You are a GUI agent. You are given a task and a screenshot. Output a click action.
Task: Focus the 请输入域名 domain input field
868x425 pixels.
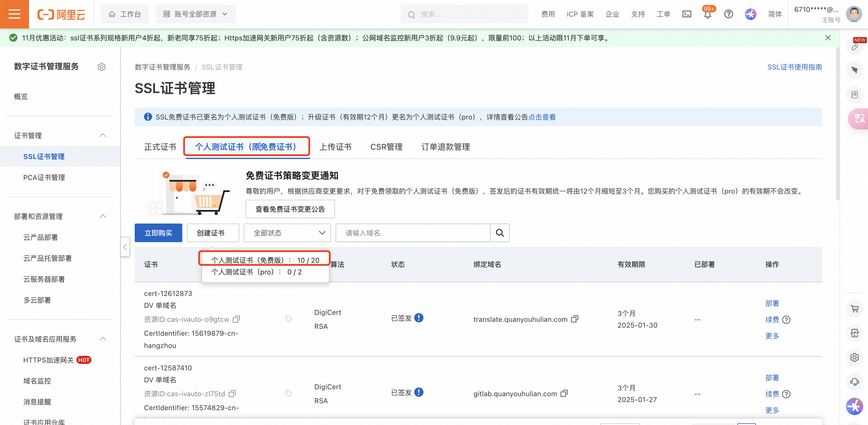pyautogui.click(x=413, y=233)
